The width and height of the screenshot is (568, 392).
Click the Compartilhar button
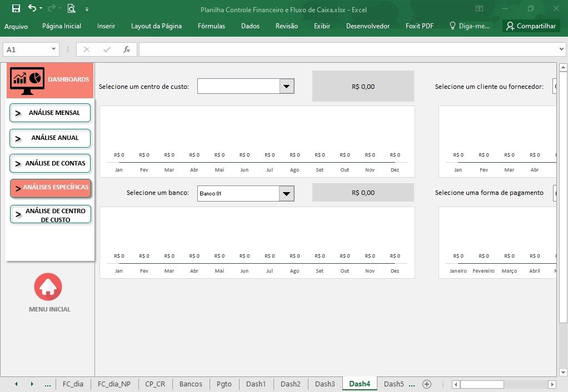point(531,26)
